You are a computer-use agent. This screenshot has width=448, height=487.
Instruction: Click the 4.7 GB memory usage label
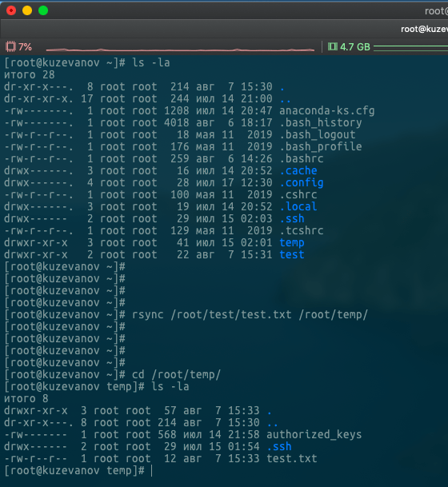(x=355, y=47)
